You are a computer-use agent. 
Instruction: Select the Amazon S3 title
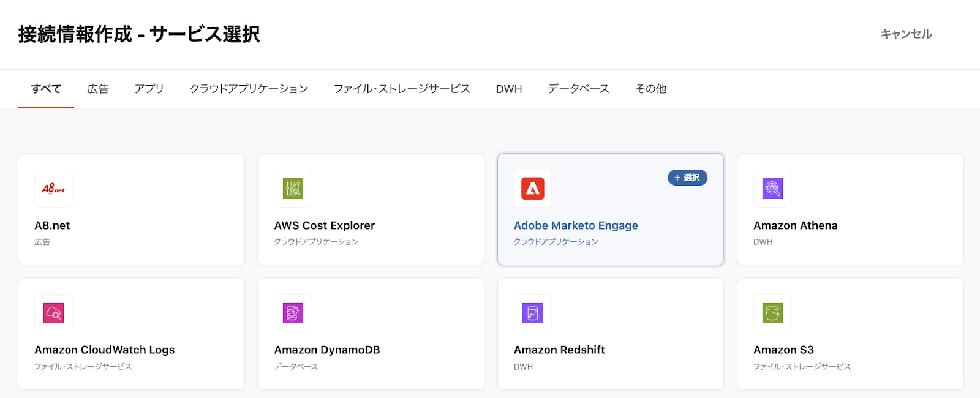click(x=783, y=350)
